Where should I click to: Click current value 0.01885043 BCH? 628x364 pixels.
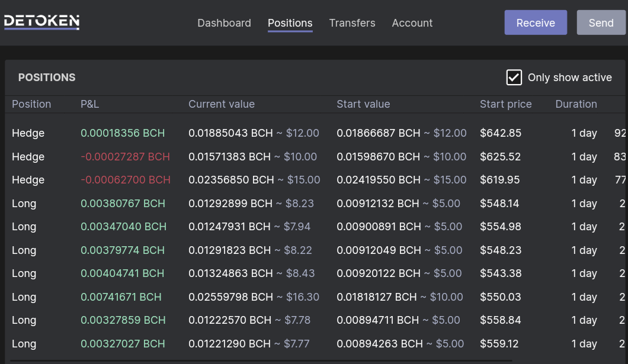click(230, 133)
